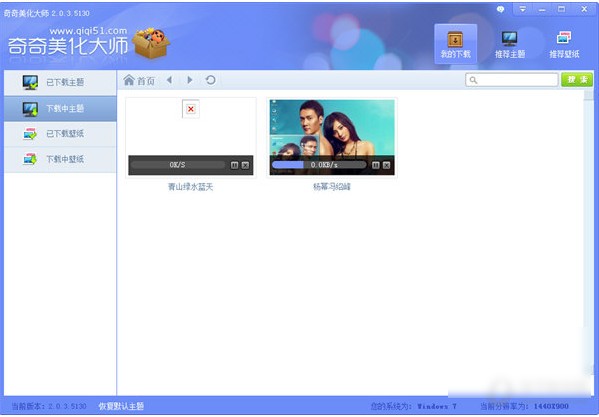Image resolution: width=599 pixels, height=417 pixels.
Task: Open the broken 青山绿水蓝天 thumbnail
Action: click(x=191, y=109)
